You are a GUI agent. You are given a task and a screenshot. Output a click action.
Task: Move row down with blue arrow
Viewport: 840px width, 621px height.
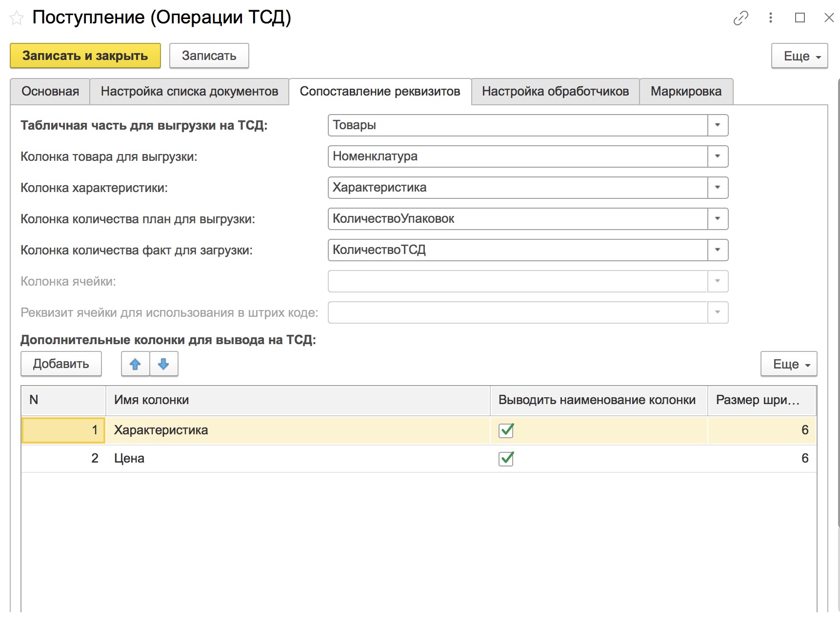click(163, 364)
